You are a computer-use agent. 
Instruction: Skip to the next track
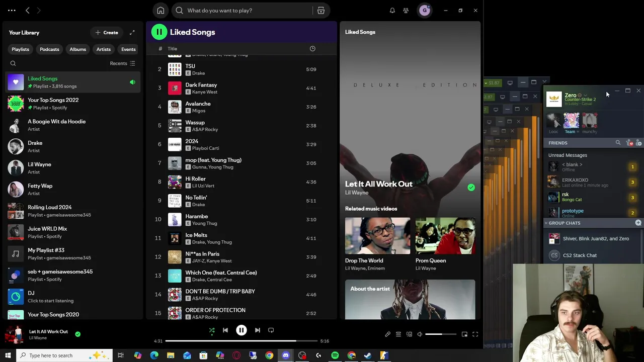click(x=258, y=330)
